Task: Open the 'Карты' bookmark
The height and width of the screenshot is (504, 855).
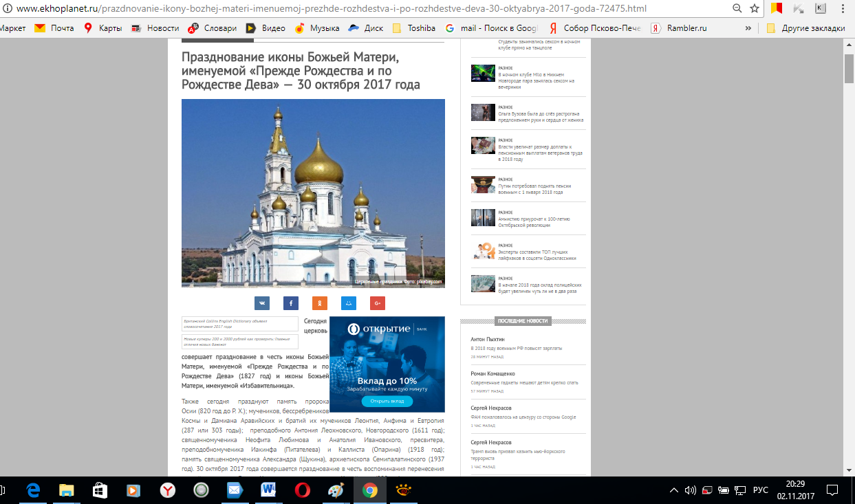Action: tap(102, 28)
